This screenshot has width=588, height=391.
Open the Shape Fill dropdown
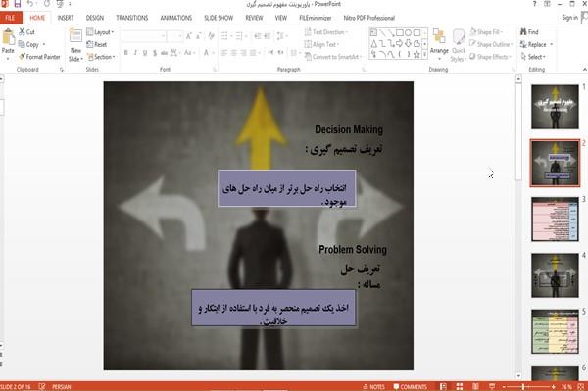point(486,32)
